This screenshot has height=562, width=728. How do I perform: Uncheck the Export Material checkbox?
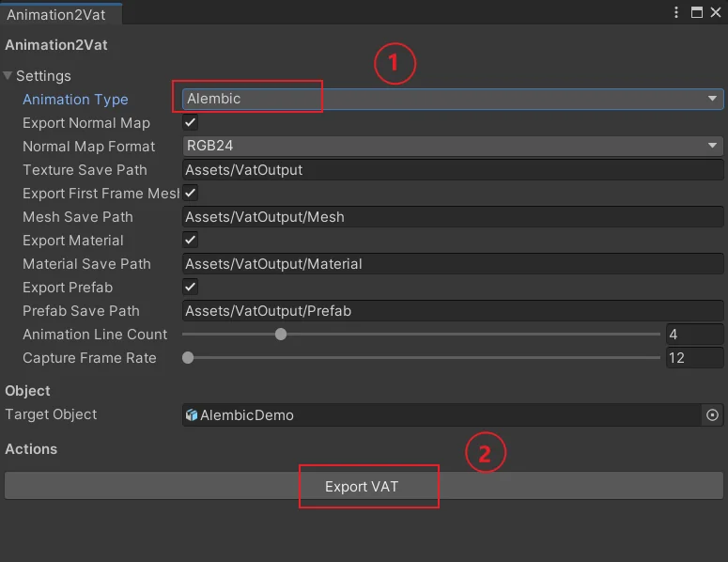pyautogui.click(x=190, y=240)
